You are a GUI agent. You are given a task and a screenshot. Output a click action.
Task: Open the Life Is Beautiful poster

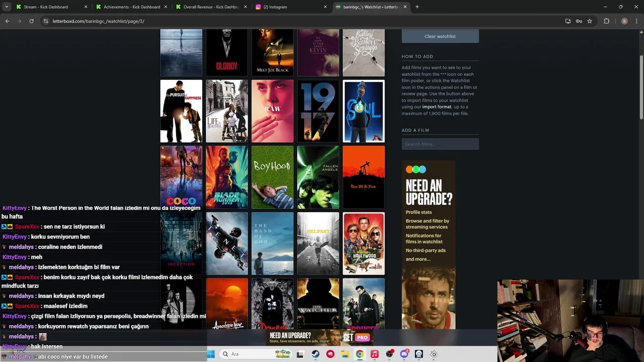point(226,111)
